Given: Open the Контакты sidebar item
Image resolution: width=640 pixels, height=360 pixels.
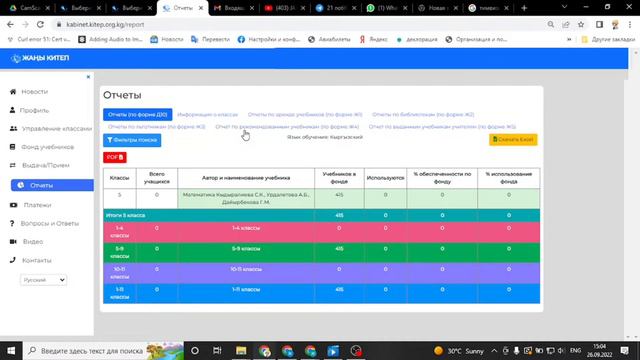Looking at the screenshot, I should click(31, 260).
